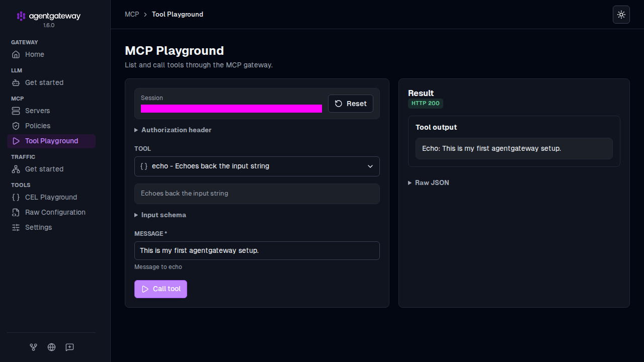Click the Tool Playground play icon

coord(16,141)
